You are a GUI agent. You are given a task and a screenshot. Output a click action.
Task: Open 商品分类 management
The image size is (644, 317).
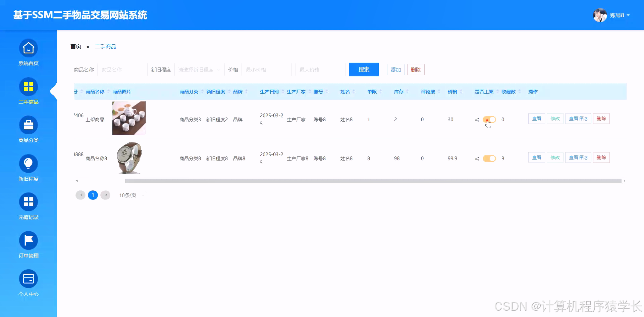pos(28,129)
